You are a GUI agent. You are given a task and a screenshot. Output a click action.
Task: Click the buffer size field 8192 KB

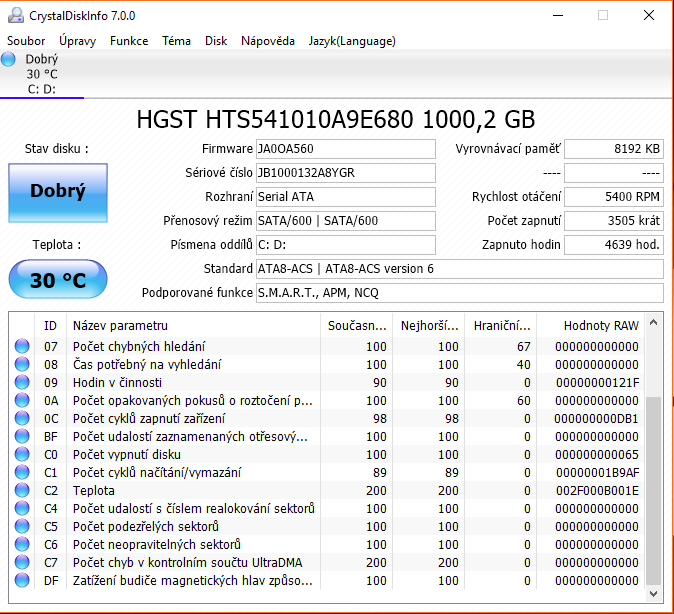(x=614, y=149)
